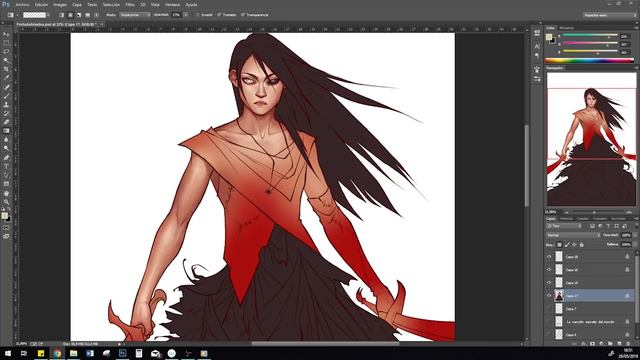Hide layer Capa 17 with eye icon
Viewport: 640px width, 360px height.
click(549, 296)
